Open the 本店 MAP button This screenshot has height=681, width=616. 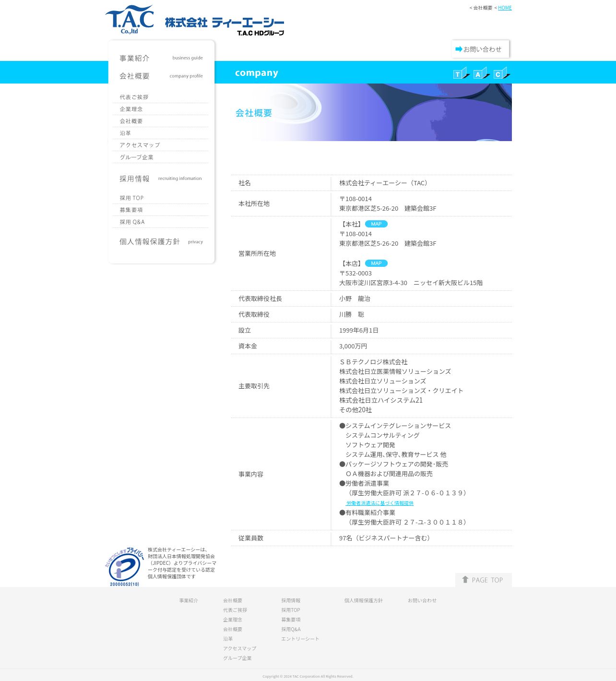pyautogui.click(x=376, y=263)
